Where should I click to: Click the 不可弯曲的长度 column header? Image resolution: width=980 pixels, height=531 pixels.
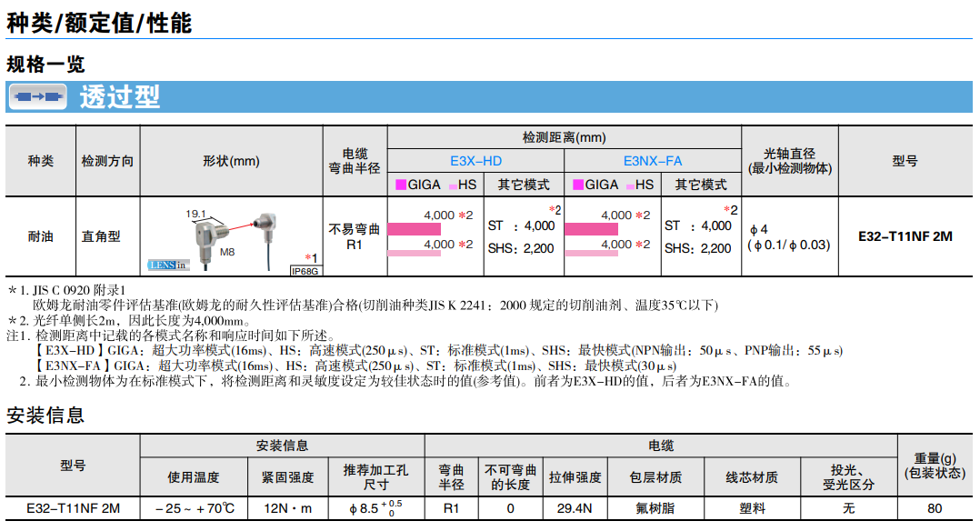coord(511,477)
